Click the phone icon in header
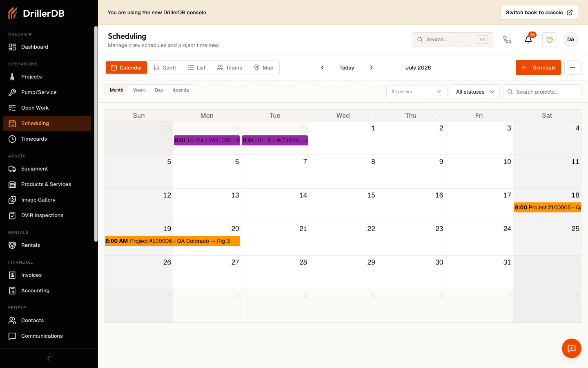Image resolution: width=588 pixels, height=368 pixels. 507,40
